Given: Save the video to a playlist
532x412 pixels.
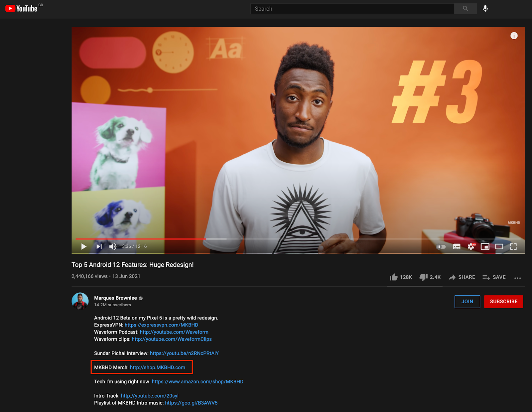Looking at the screenshot, I should [494, 277].
